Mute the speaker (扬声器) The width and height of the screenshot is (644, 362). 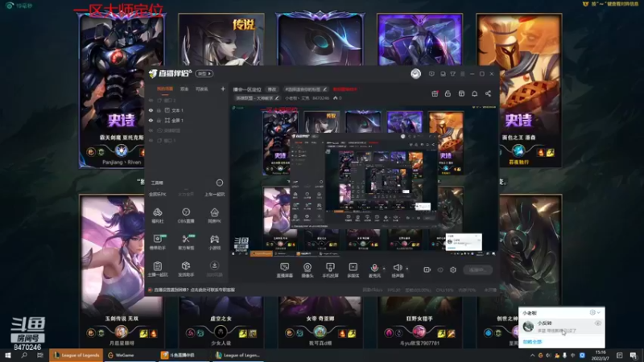[x=397, y=268]
